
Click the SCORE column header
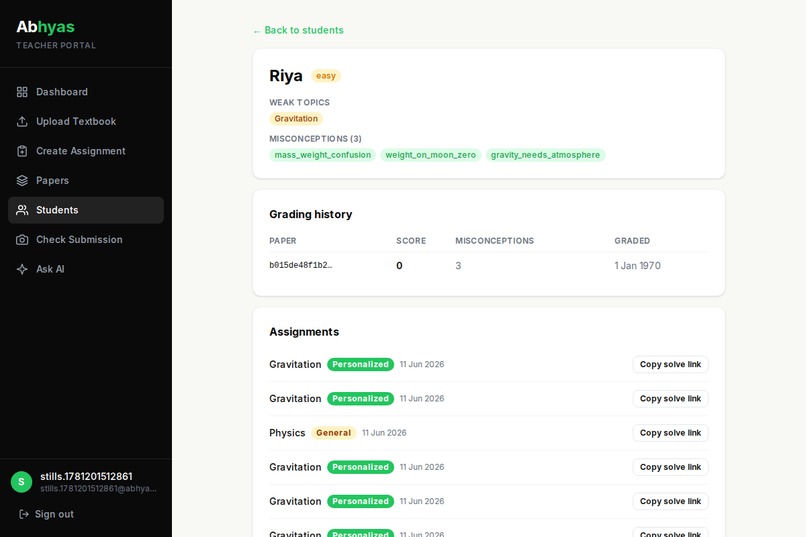411,241
